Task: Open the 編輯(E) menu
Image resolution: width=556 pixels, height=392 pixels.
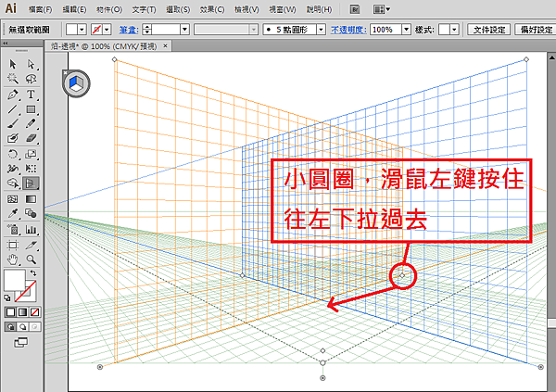Action: point(74,9)
